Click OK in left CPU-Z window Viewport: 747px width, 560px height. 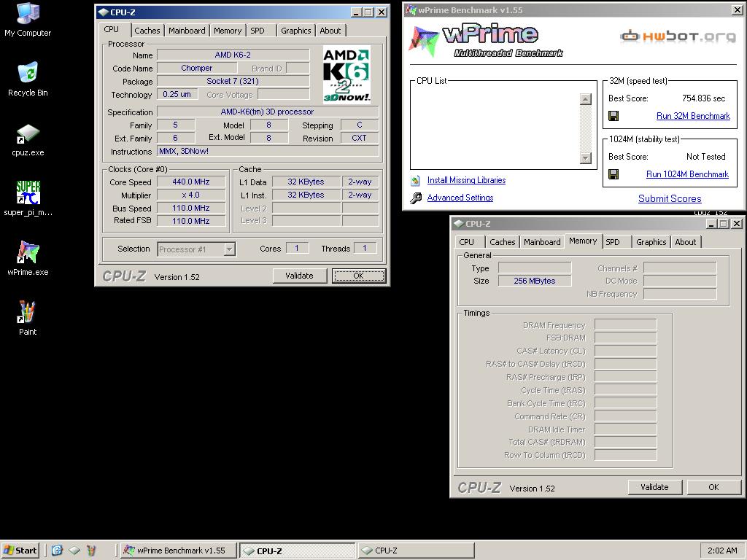pos(358,276)
